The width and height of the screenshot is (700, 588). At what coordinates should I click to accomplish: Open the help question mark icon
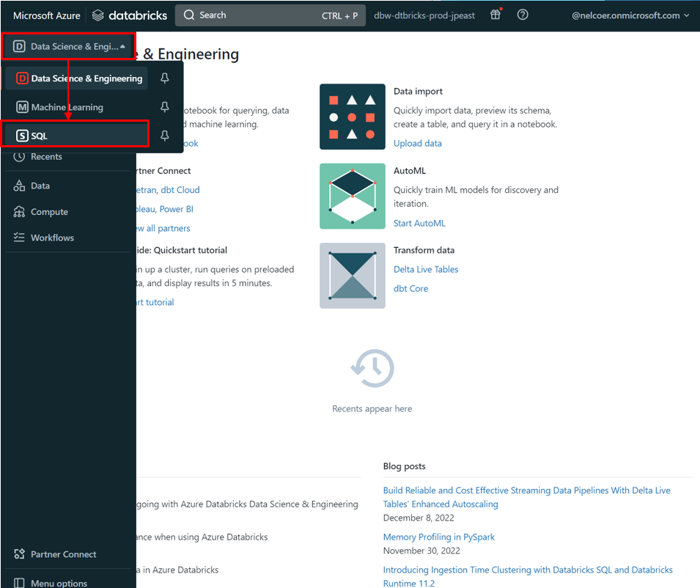click(523, 15)
